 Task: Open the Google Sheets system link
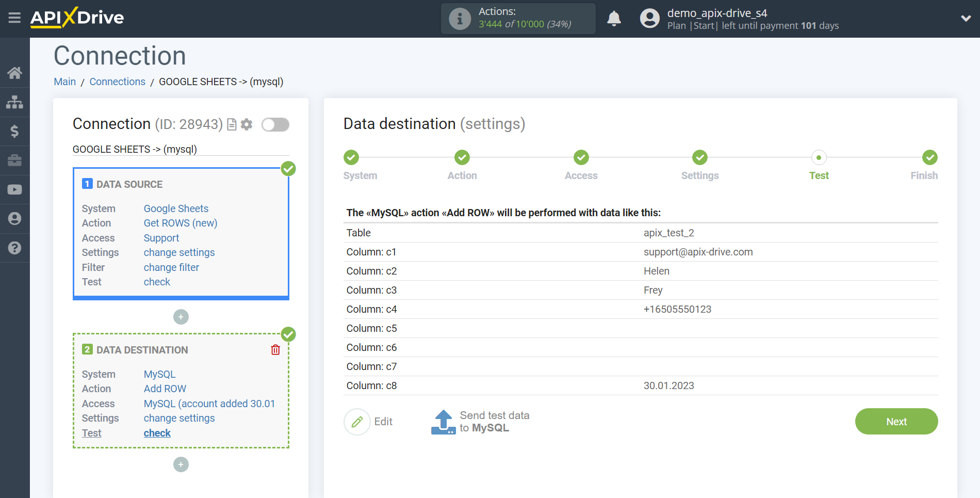pyautogui.click(x=176, y=208)
